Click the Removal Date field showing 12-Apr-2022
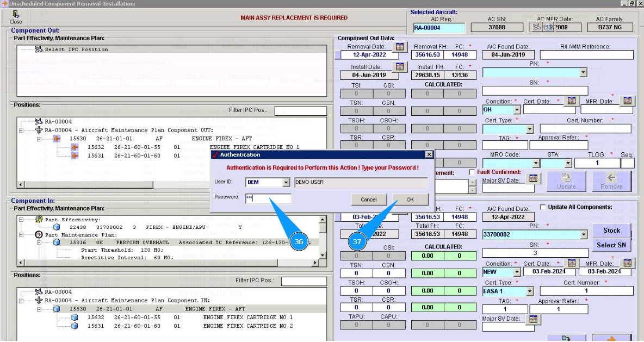The height and width of the screenshot is (342, 644). (x=369, y=55)
